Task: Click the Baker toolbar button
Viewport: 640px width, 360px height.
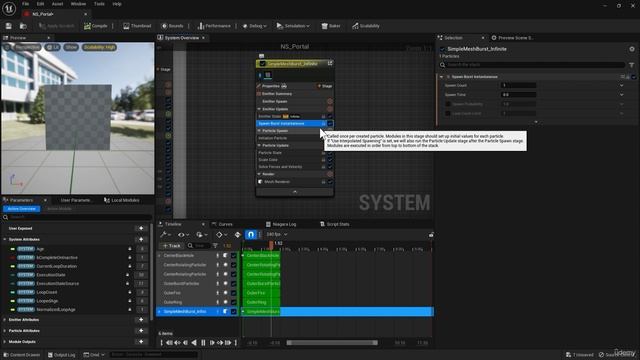Action: [331, 26]
